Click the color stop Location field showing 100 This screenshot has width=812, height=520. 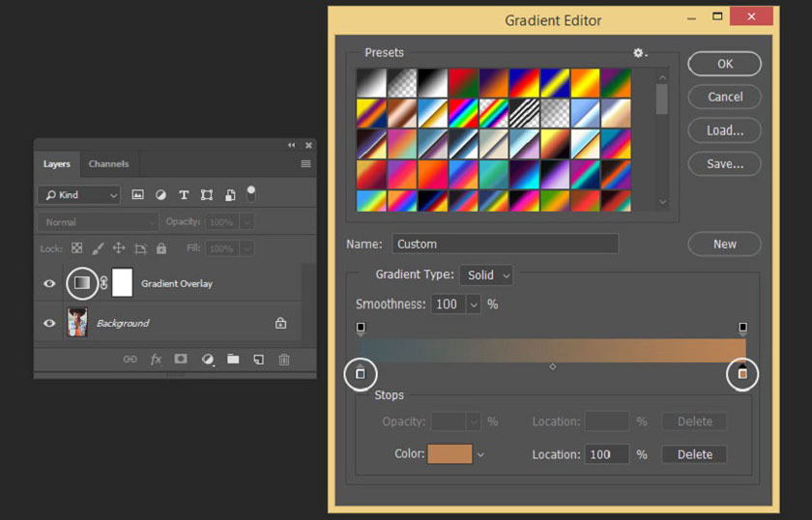click(606, 454)
